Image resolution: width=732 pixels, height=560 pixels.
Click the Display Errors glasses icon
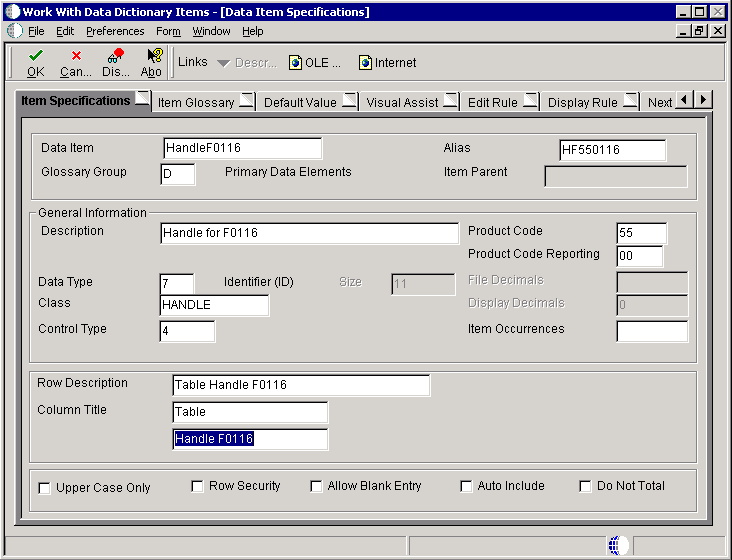click(116, 56)
